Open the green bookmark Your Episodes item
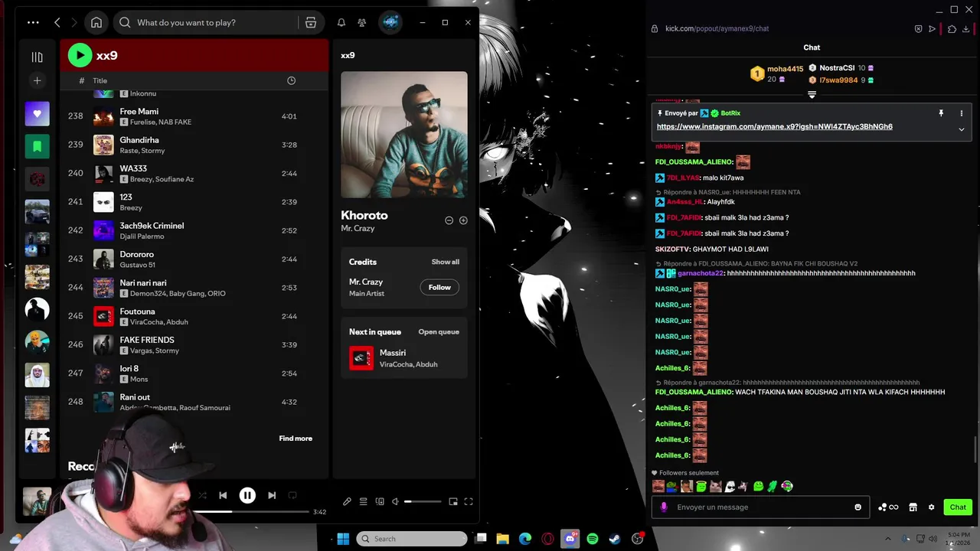 [x=37, y=146]
